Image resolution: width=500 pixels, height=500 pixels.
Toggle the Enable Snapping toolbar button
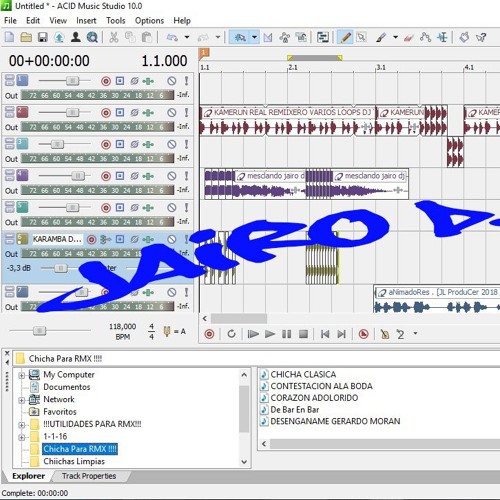pyautogui.click(x=240, y=37)
